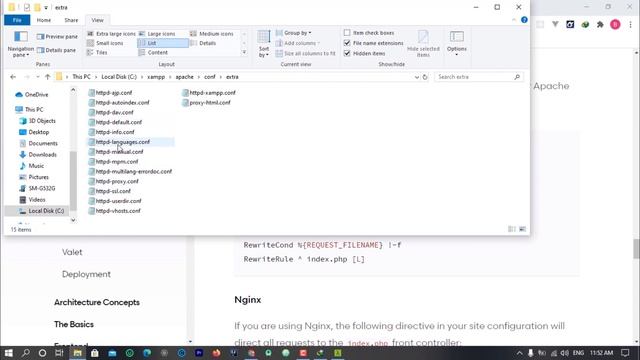Click conf in the address path
The width and height of the screenshot is (640, 360).
210,77
